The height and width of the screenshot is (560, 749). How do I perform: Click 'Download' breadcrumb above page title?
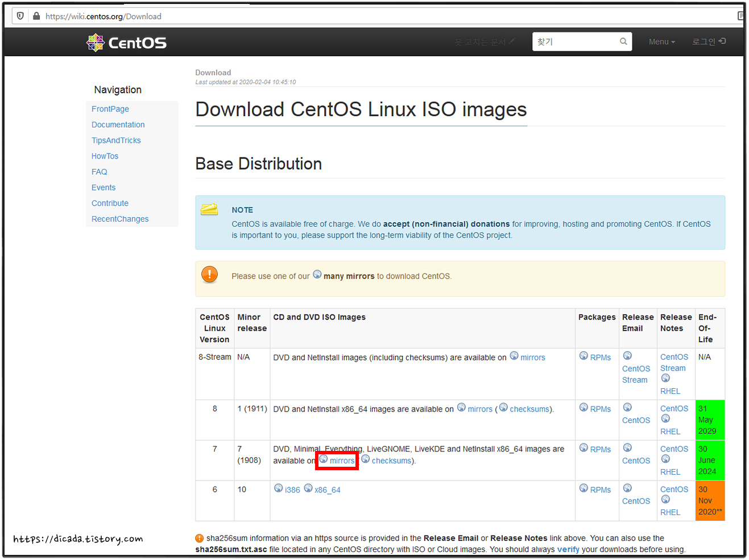coord(213,73)
